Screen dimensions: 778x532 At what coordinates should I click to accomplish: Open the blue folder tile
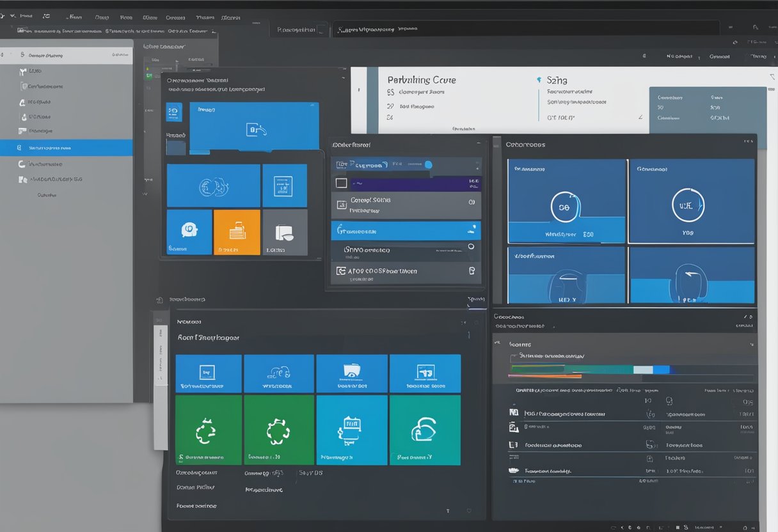[x=352, y=373]
